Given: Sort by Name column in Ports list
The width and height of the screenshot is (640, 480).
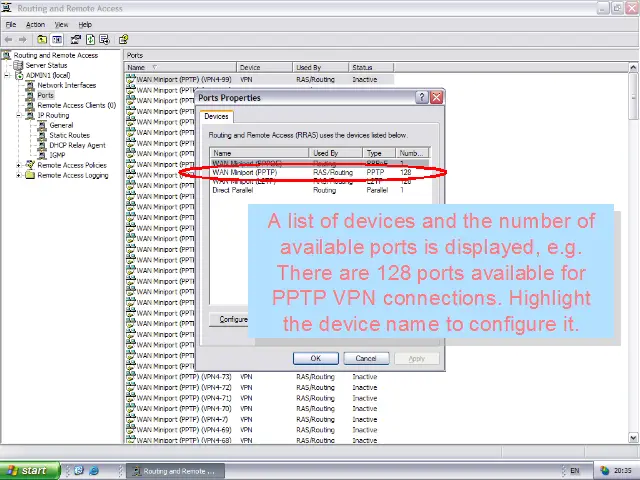Looking at the screenshot, I should [x=180, y=67].
